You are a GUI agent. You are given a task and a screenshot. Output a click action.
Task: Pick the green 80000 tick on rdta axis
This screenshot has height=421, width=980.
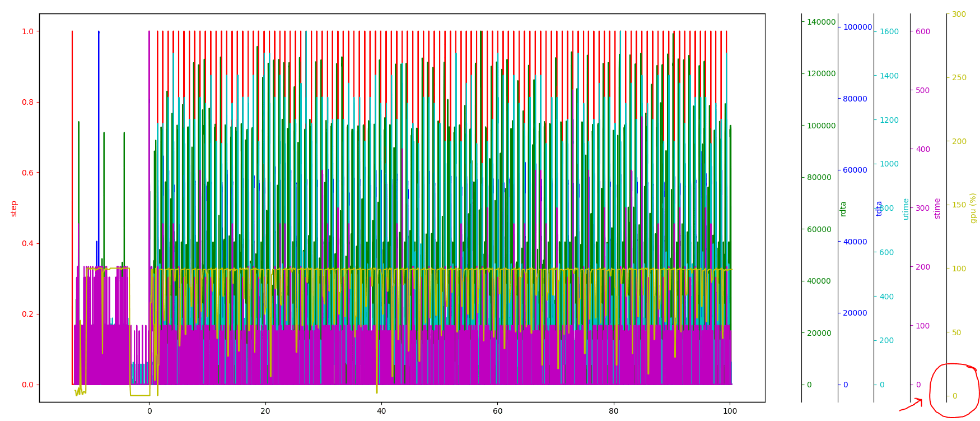coord(819,177)
